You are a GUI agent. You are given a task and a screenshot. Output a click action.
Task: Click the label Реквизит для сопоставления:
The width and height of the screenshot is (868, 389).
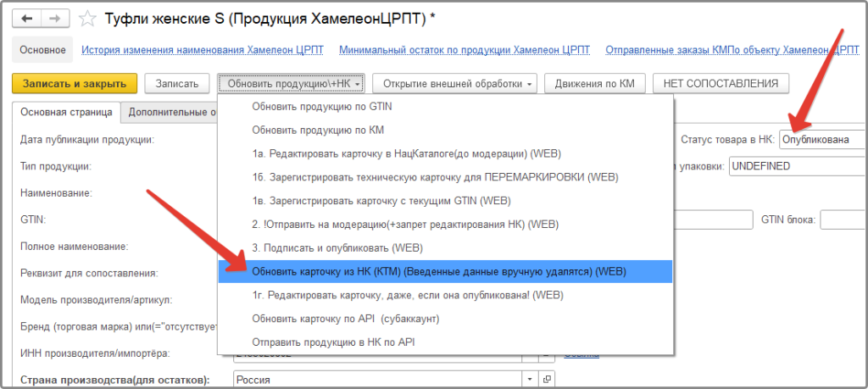(x=89, y=273)
